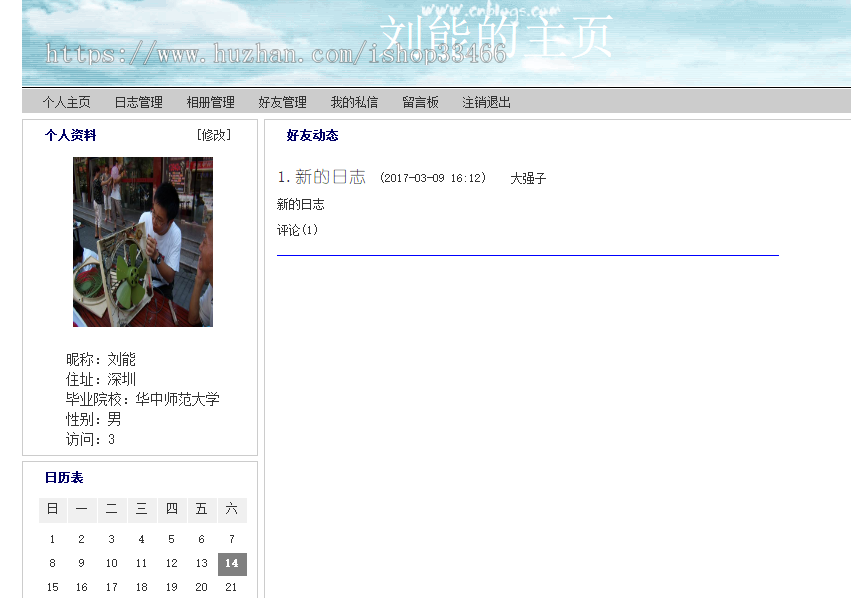This screenshot has height=598, width=851.
Task: Click the 好友动态 section heading
Action: 312,135
